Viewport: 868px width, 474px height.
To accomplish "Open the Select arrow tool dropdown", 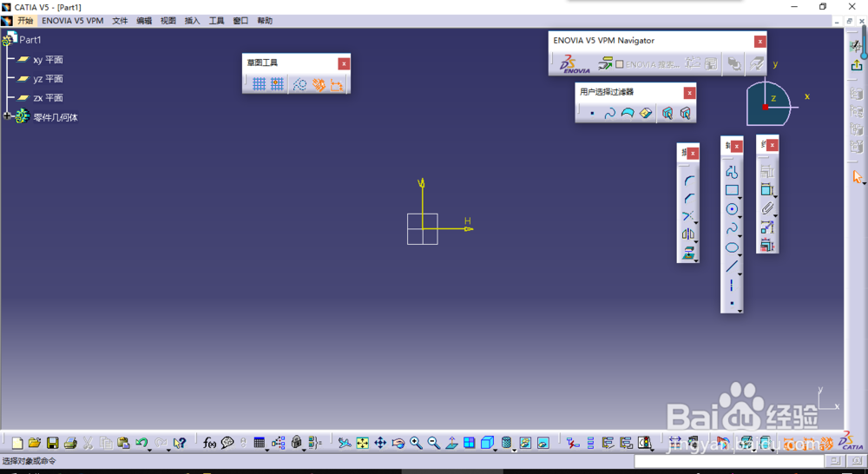I will pos(864,183).
